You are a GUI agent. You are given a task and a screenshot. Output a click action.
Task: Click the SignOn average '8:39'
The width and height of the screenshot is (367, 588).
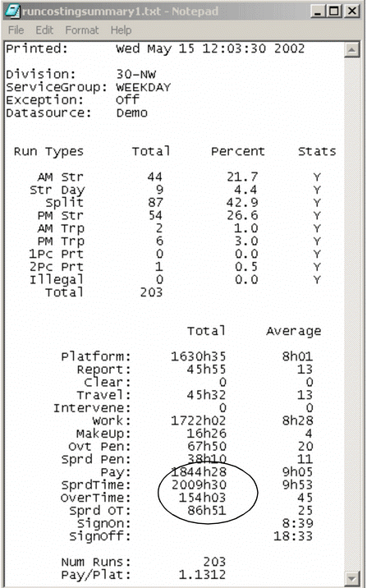(x=297, y=523)
